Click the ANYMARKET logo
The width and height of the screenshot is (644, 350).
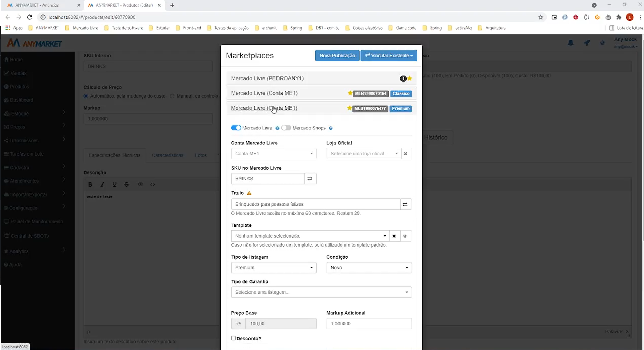[x=35, y=43]
